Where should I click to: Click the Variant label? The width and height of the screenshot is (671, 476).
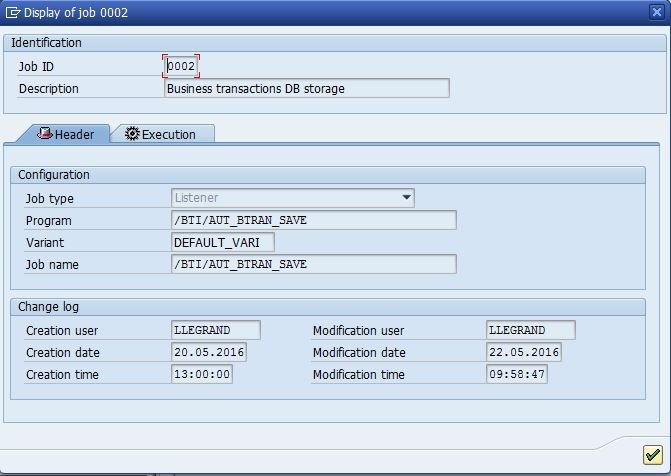tap(45, 243)
